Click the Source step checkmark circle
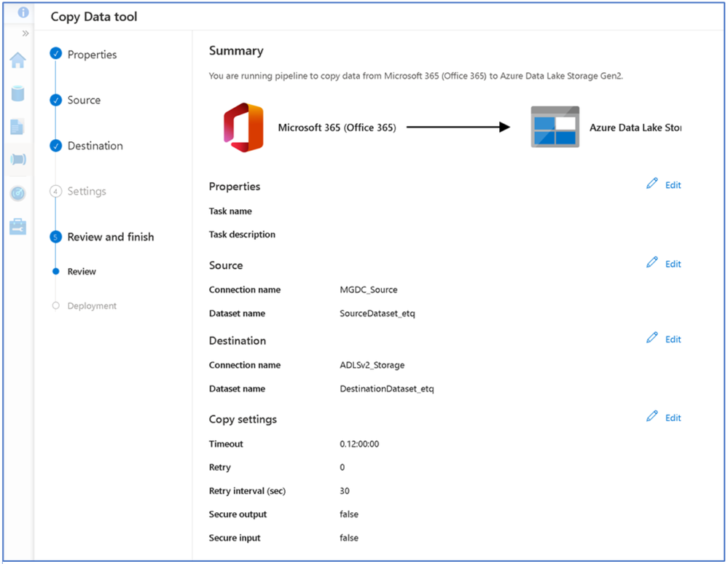728x564 pixels. click(55, 100)
